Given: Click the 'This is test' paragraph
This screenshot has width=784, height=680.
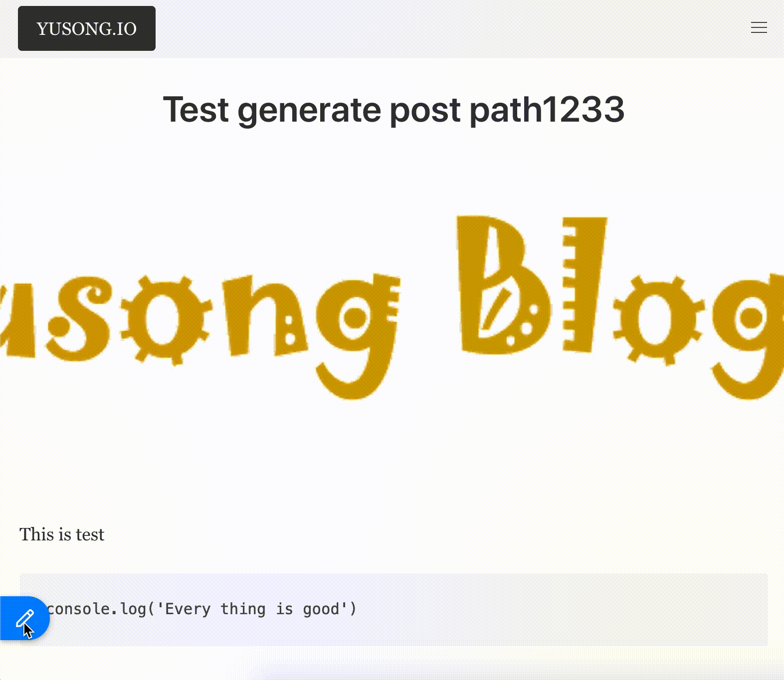Looking at the screenshot, I should tap(62, 534).
